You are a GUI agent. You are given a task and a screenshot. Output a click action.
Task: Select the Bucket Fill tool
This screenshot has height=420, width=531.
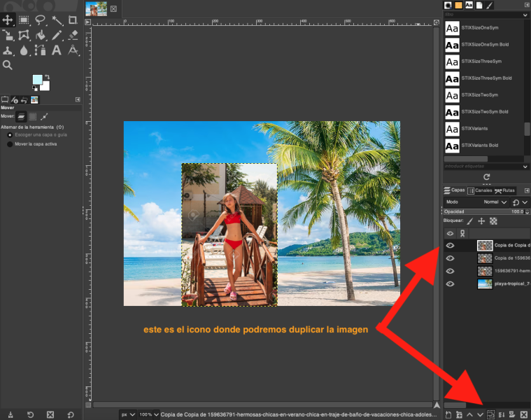pos(40,35)
